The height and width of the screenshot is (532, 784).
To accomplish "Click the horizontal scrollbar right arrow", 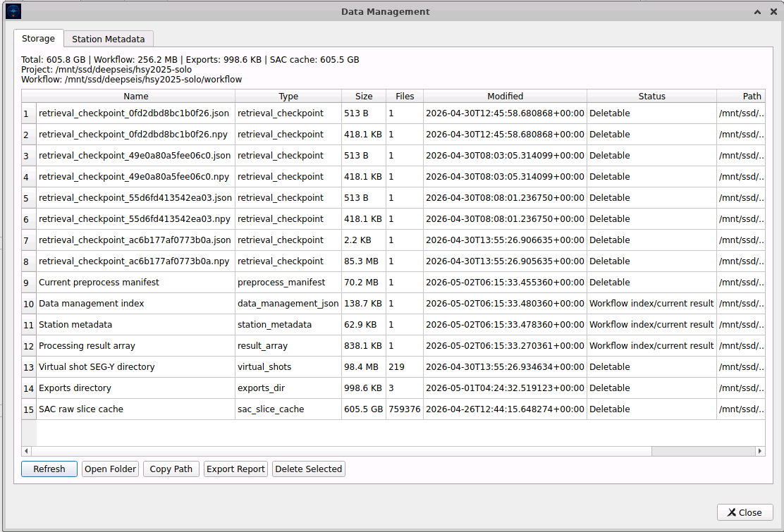I will click(760, 451).
